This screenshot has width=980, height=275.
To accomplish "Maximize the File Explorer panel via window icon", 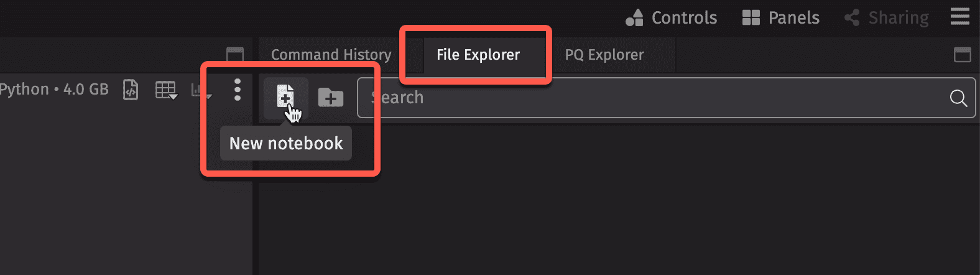I will click(962, 55).
